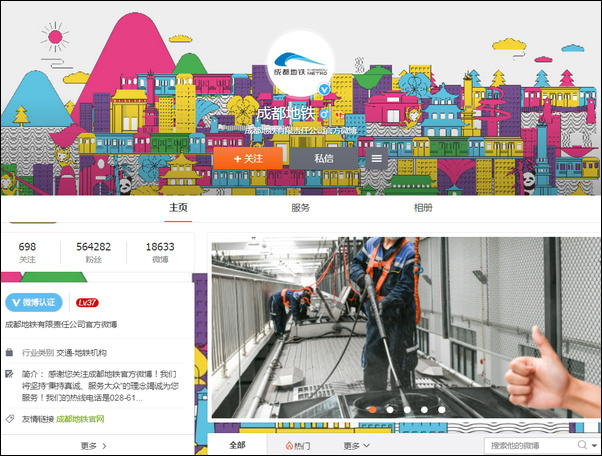Show the 热门 hot posts tab
The height and width of the screenshot is (456, 602).
(x=298, y=446)
